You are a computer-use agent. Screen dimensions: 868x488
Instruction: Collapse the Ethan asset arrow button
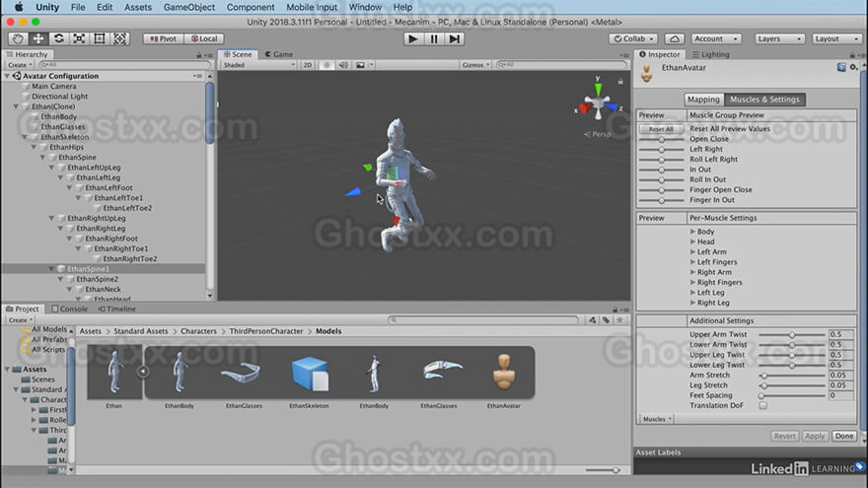tap(143, 372)
